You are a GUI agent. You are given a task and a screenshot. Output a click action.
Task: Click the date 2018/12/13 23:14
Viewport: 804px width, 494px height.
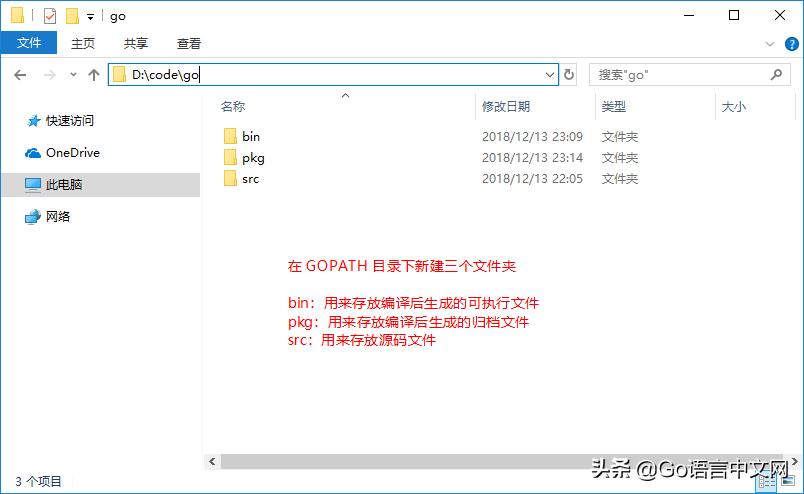click(x=532, y=157)
